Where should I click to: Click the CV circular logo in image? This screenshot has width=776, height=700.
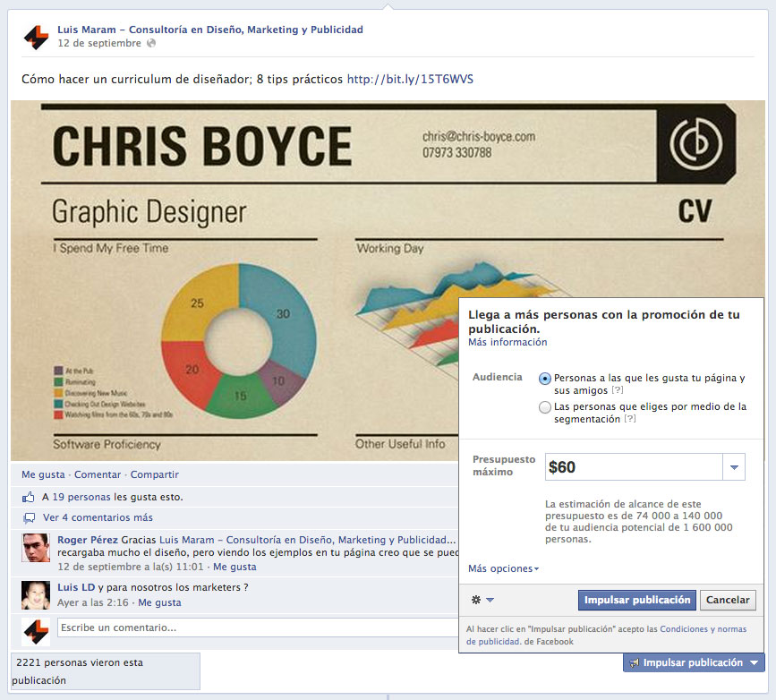click(696, 143)
